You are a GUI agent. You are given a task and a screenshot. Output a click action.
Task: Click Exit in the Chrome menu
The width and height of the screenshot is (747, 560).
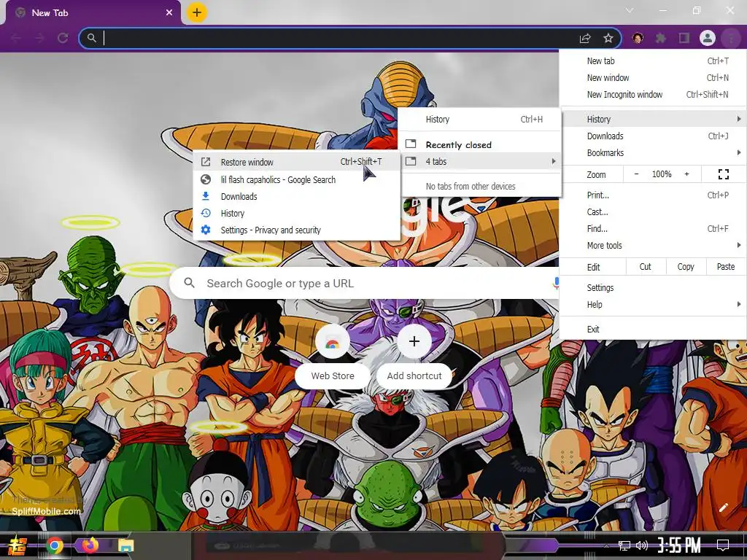tap(653, 329)
